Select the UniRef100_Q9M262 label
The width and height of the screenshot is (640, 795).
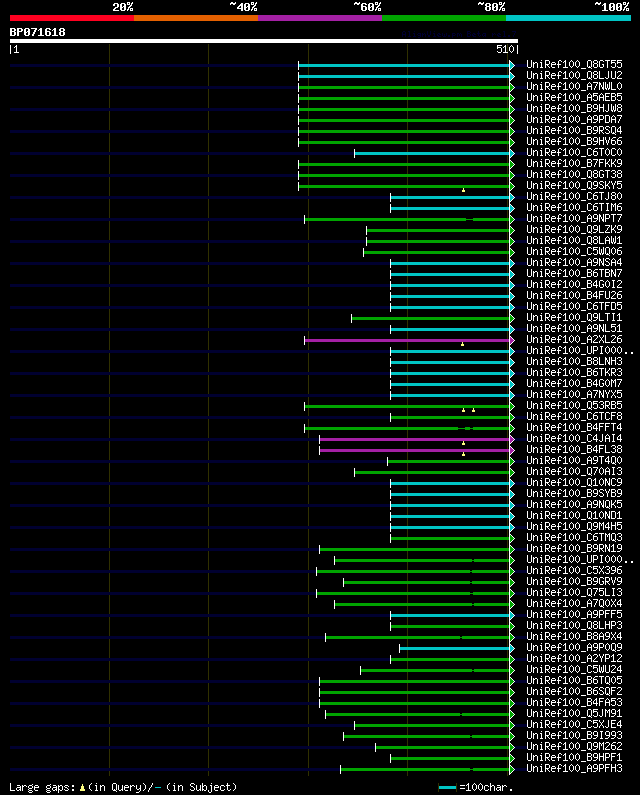point(574,746)
